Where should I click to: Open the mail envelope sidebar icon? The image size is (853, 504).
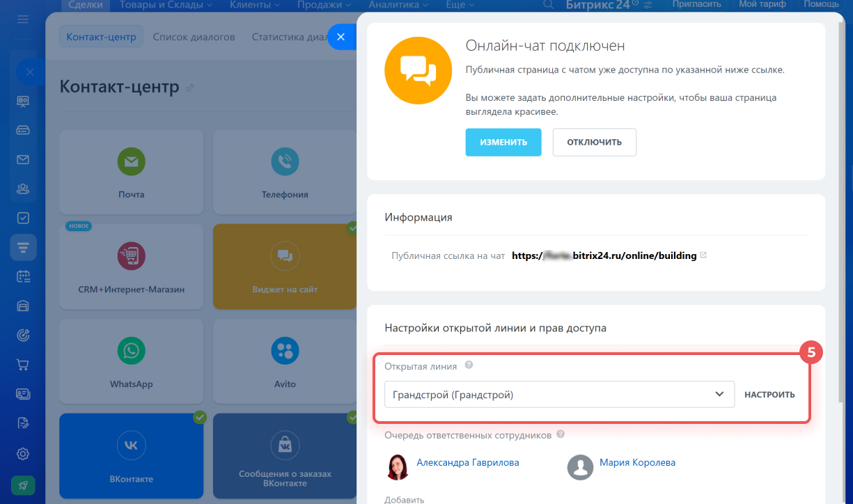23,159
